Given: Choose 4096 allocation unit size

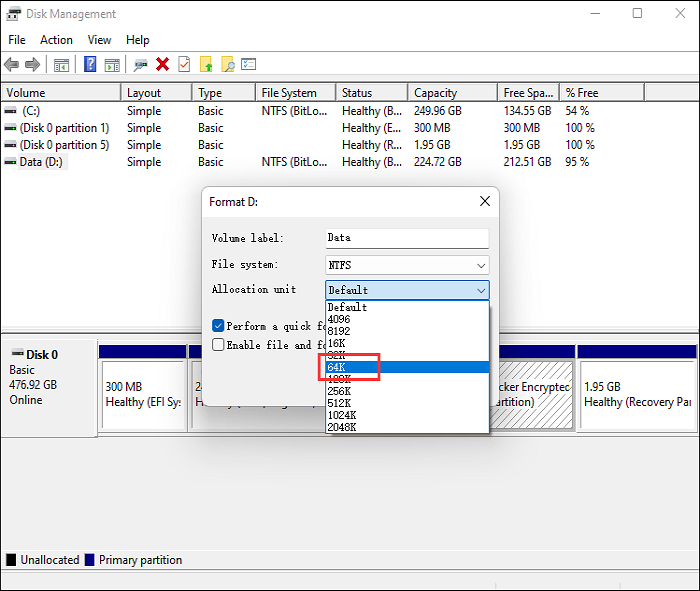Looking at the screenshot, I should click(407, 319).
